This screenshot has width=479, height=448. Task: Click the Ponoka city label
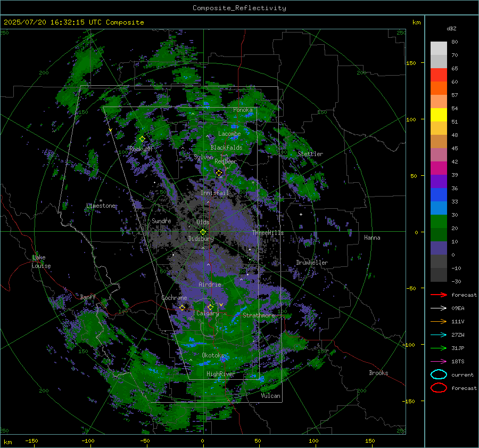click(243, 110)
